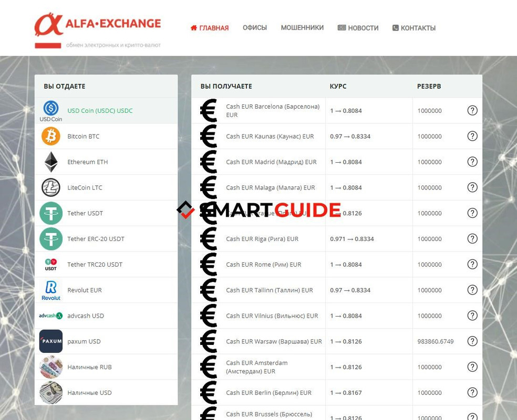The width and height of the screenshot is (517, 420).
Task: Show help for Cash EUR Warsaw row
Action: pos(472,341)
